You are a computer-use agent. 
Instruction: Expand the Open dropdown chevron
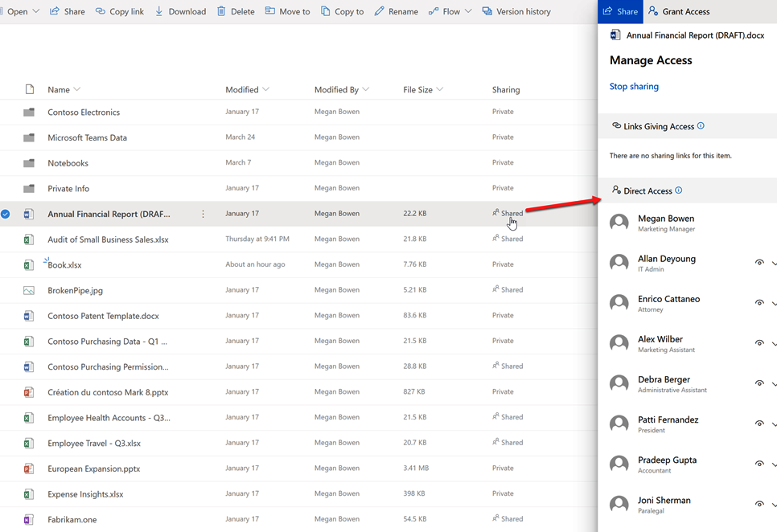point(35,11)
